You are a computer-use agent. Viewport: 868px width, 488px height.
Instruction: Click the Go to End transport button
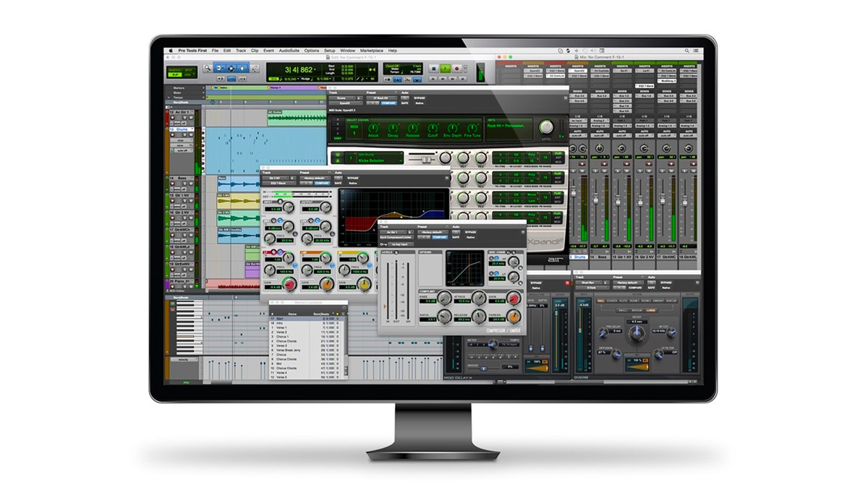coord(463,79)
